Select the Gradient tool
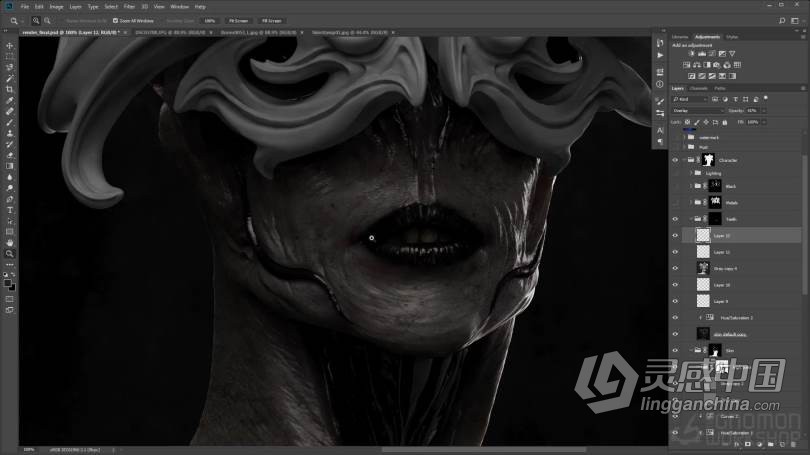This screenshot has height=455, width=810. coord(9,166)
